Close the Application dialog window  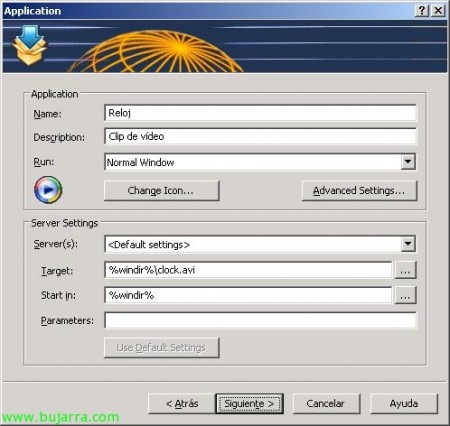(x=438, y=11)
